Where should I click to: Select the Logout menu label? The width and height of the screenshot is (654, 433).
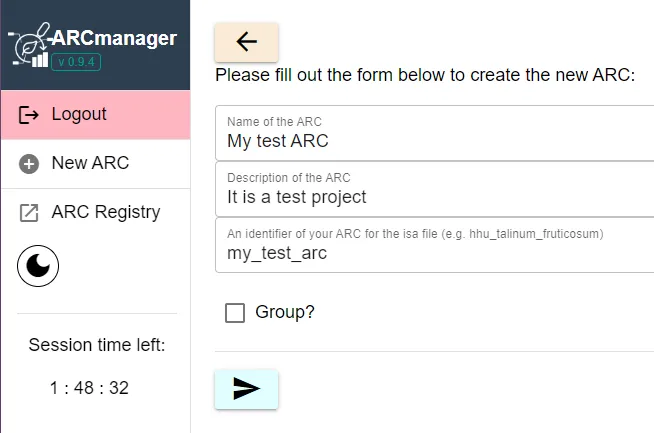tap(79, 114)
